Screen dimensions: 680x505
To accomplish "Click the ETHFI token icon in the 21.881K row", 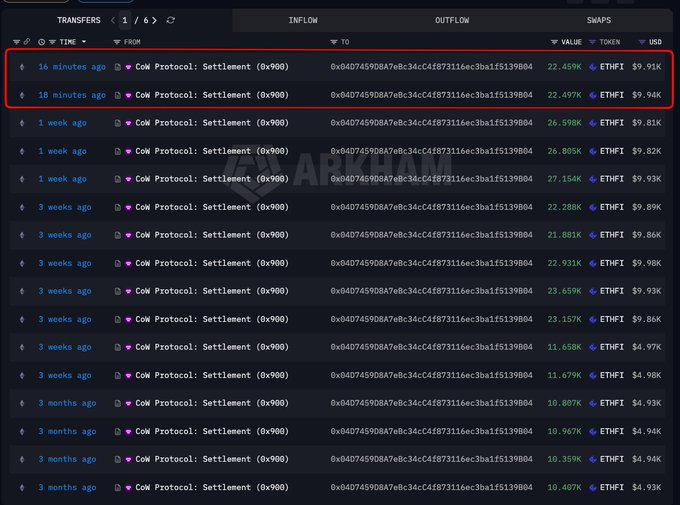I will 593,235.
